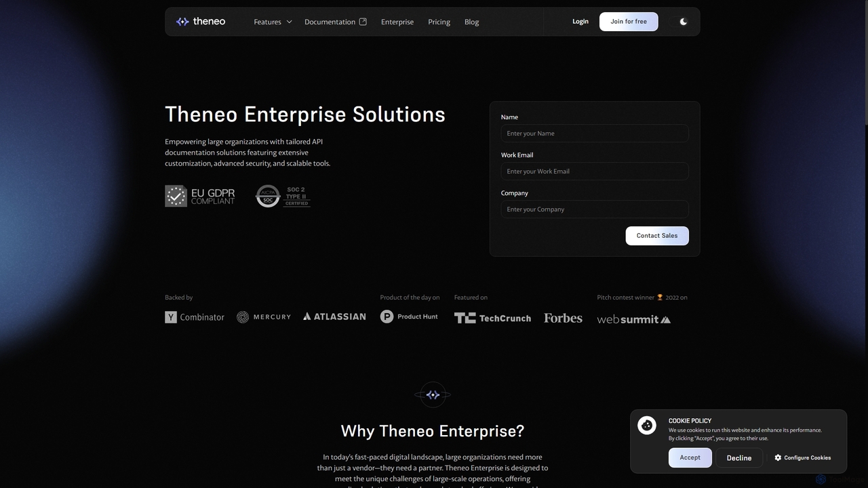This screenshot has height=488, width=868.
Task: Click the Forbes logo
Action: click(563, 318)
